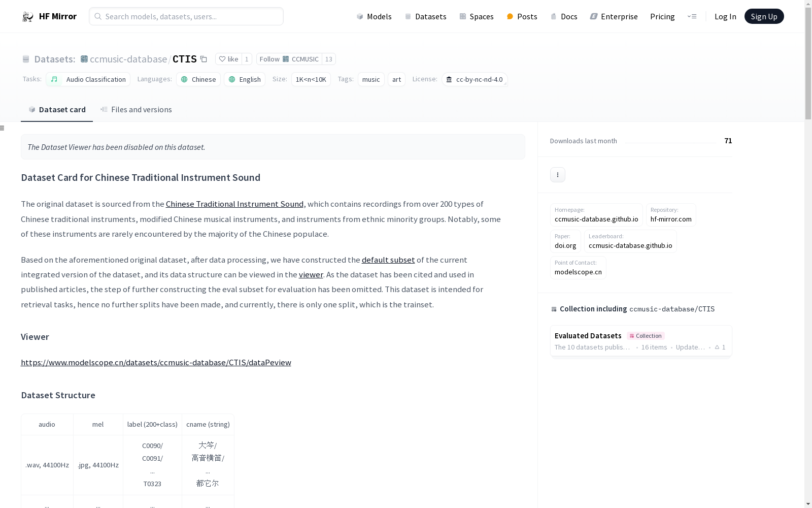Select the music tag
The image size is (812, 508).
tap(371, 79)
